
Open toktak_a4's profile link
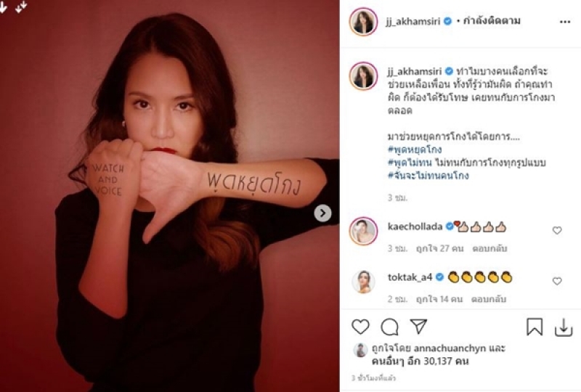point(410,277)
